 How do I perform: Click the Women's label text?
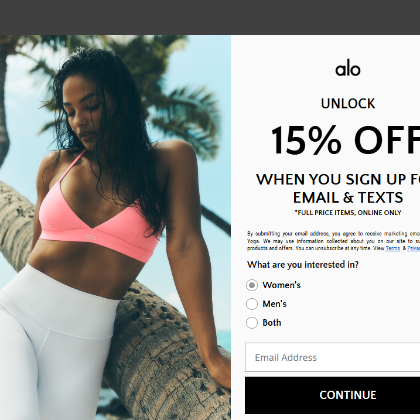[x=281, y=285]
